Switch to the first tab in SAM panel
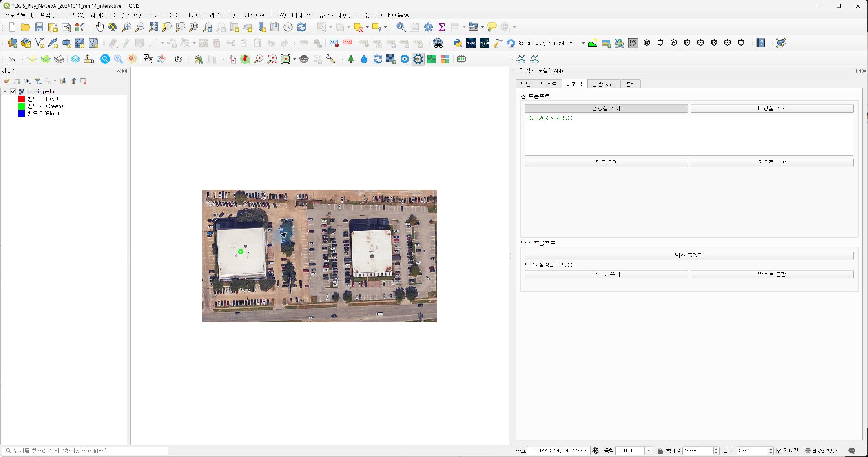Viewport: 868px width, 457px height. pyautogui.click(x=525, y=84)
